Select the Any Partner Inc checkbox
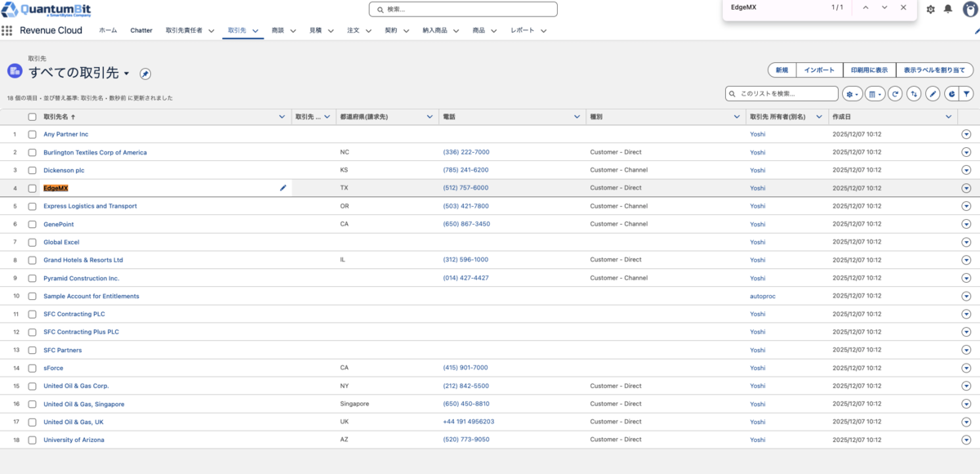Screen dimensions: 980x474 click(x=33, y=134)
